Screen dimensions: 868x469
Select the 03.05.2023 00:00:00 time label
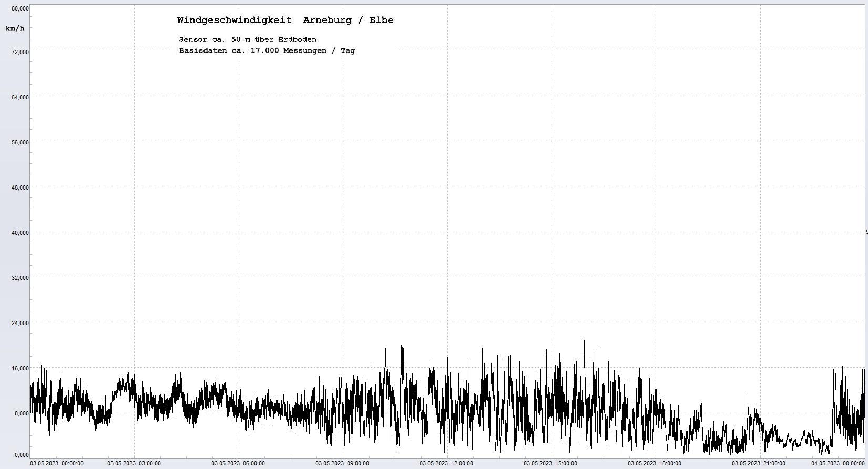[x=57, y=463]
